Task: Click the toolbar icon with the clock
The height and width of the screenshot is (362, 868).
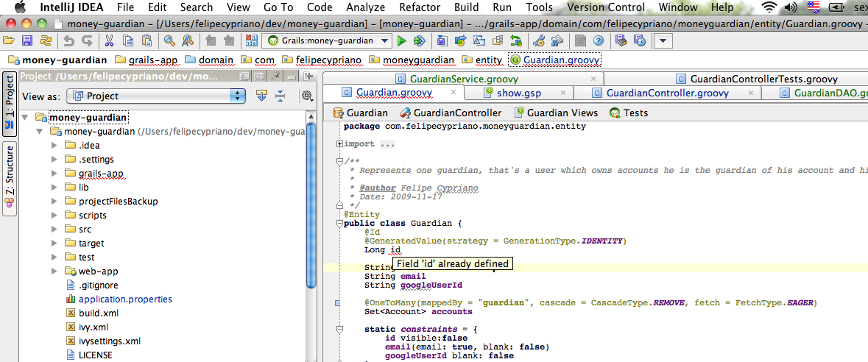Action: point(639,40)
